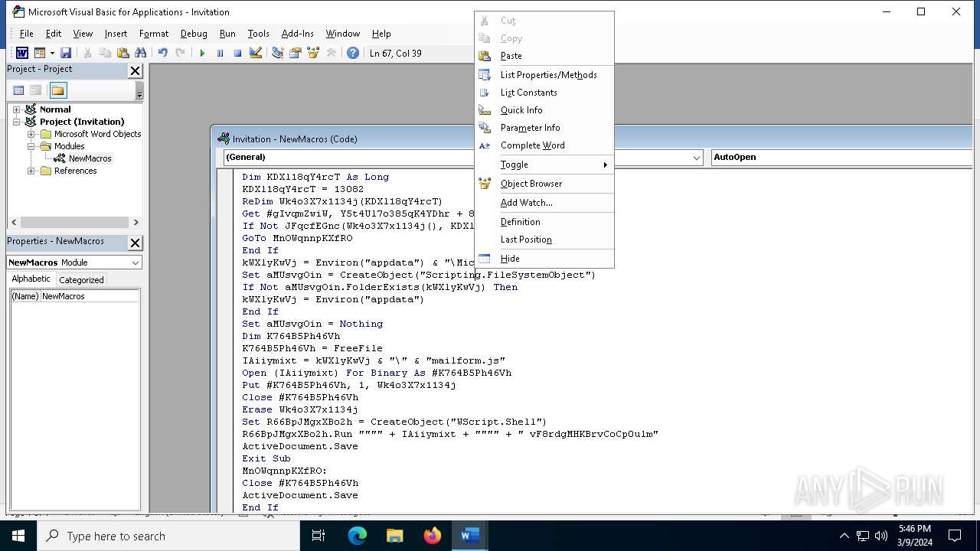Click the Toolbox hammer-wrench icon

pos(331,53)
